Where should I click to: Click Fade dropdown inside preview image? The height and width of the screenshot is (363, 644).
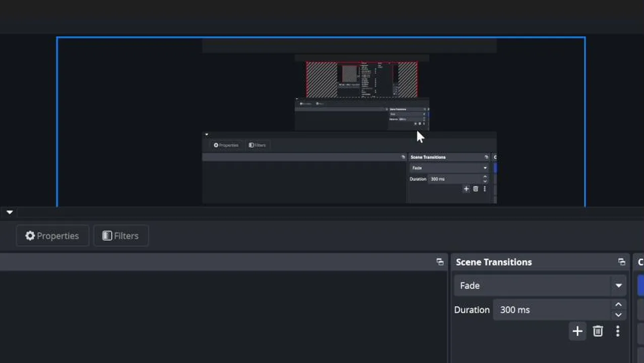(x=449, y=168)
